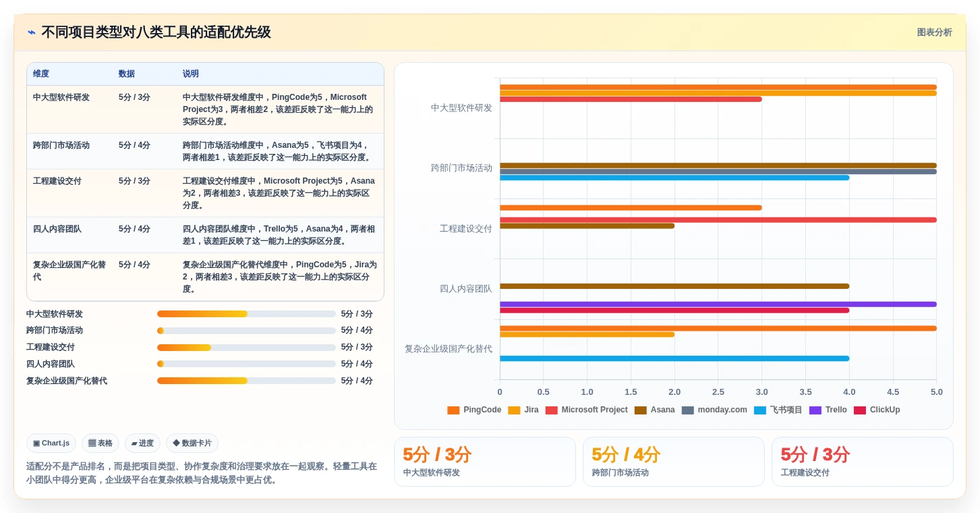
Task: Click the Microsoft Project bar for 工程建设交付
Action: tap(718, 220)
